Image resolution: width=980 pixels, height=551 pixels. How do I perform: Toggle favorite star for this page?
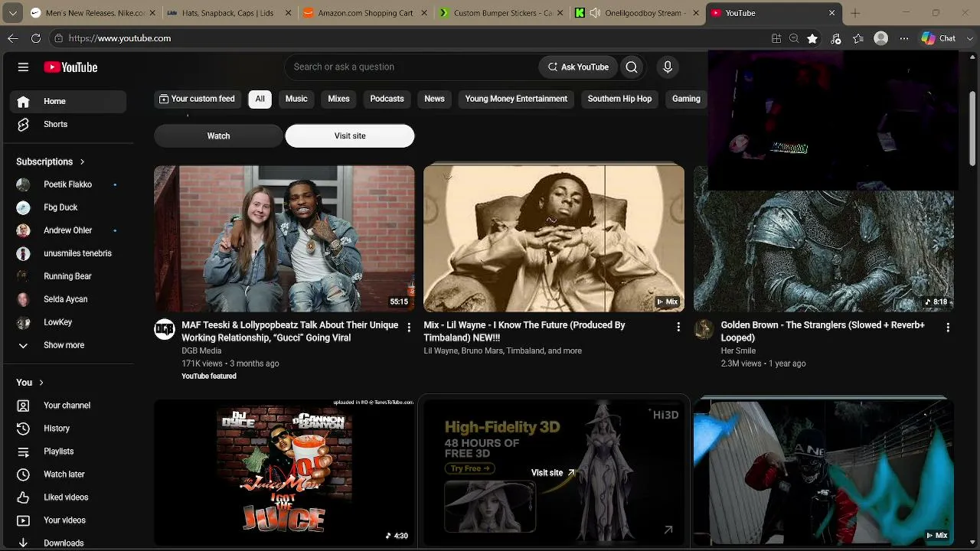click(x=812, y=38)
